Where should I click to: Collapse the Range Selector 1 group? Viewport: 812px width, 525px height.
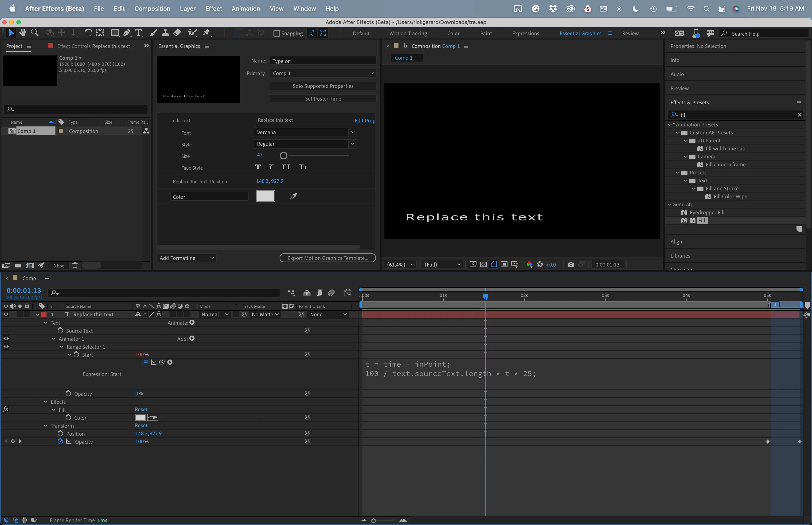61,347
